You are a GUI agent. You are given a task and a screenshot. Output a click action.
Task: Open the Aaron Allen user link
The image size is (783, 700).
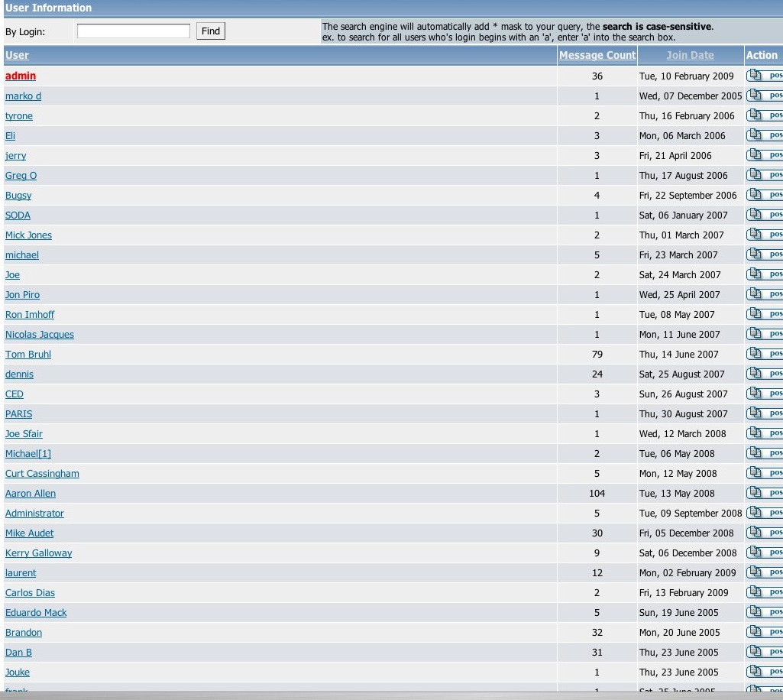(31, 494)
